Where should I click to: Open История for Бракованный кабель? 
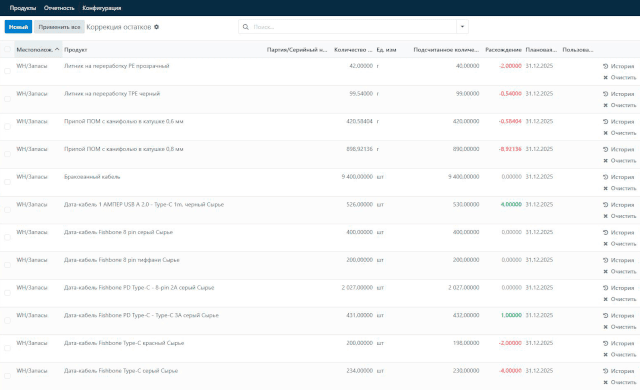(618, 177)
